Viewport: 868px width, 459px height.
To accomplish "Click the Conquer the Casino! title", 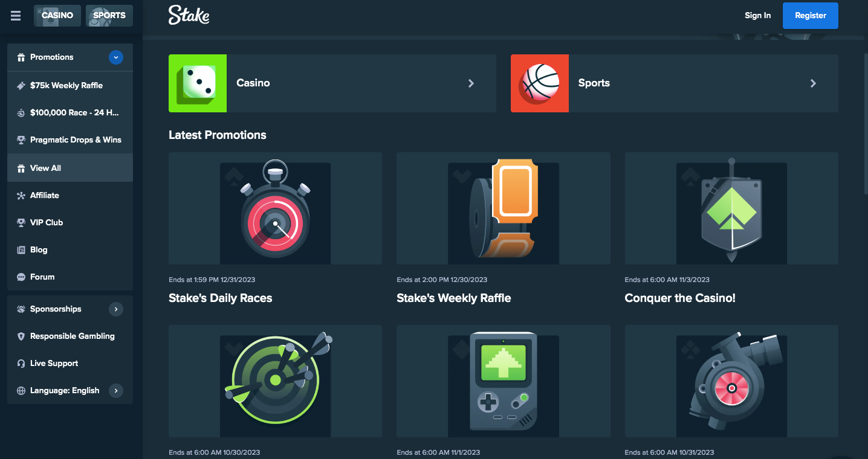I will point(680,298).
